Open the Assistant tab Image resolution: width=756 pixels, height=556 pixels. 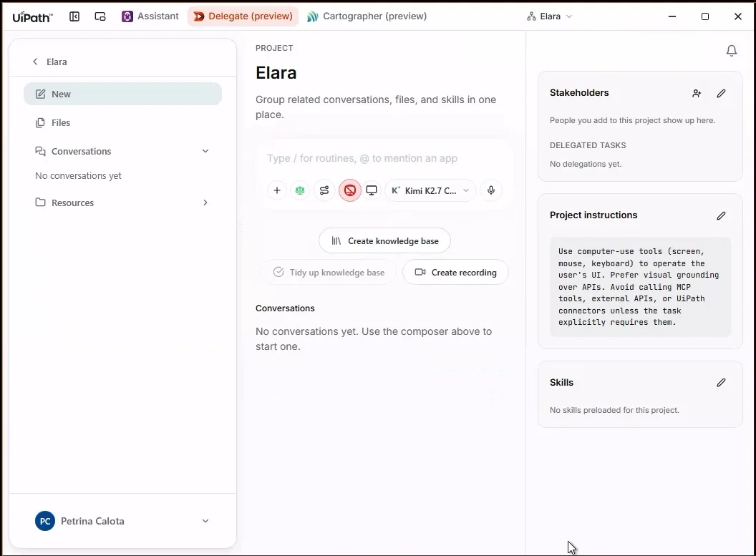[x=150, y=16]
